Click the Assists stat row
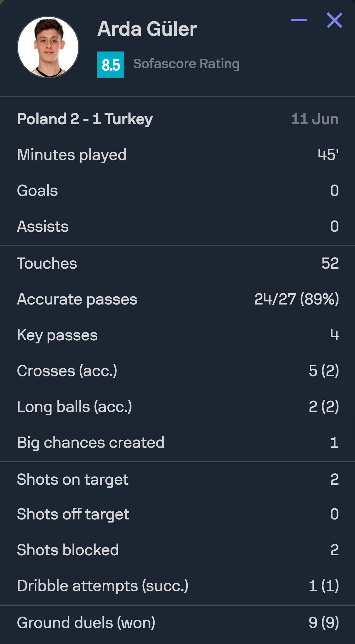Screen dimensions: 355x644 177,226
